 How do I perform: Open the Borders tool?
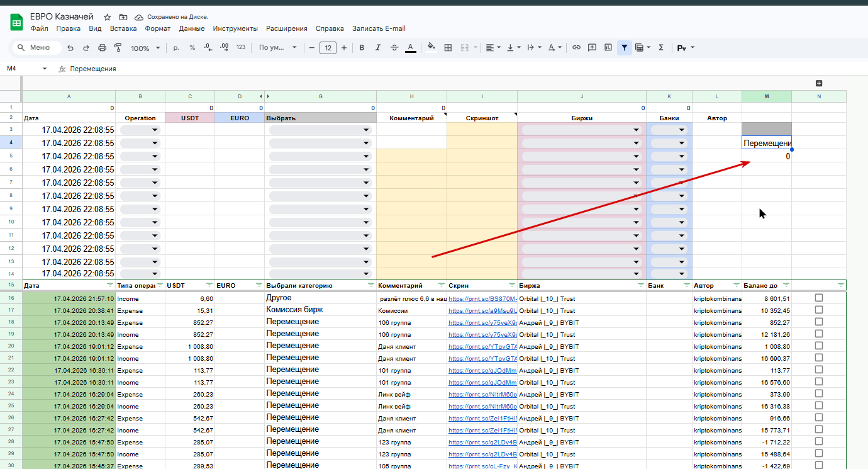pyautogui.click(x=448, y=48)
